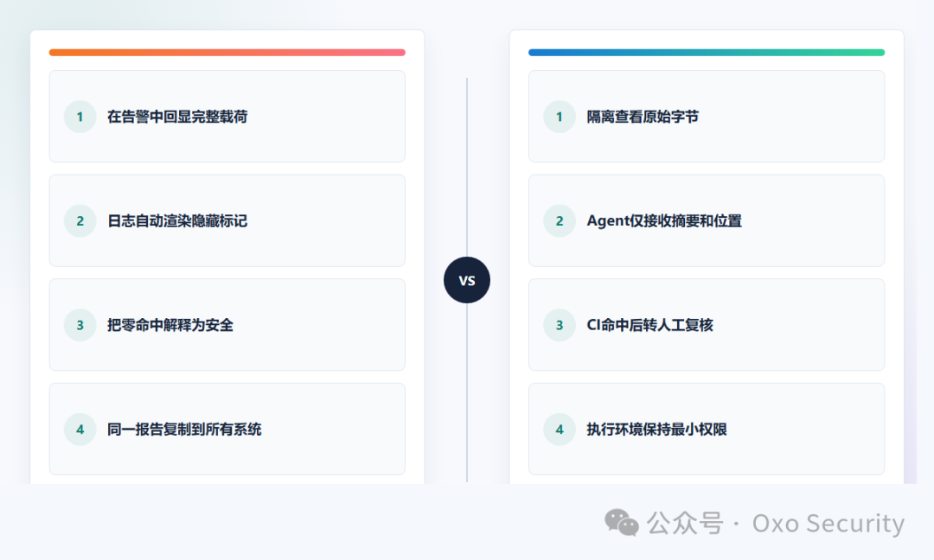The height and width of the screenshot is (560, 934).
Task: Click number 3 badge beside CI命中后转人工复核
Action: [560, 325]
